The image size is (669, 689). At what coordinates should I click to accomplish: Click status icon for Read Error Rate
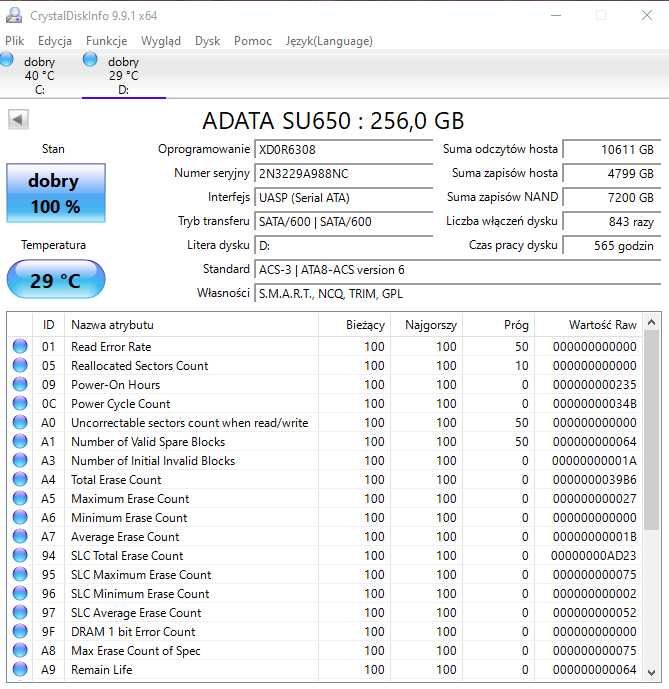pos(20,346)
